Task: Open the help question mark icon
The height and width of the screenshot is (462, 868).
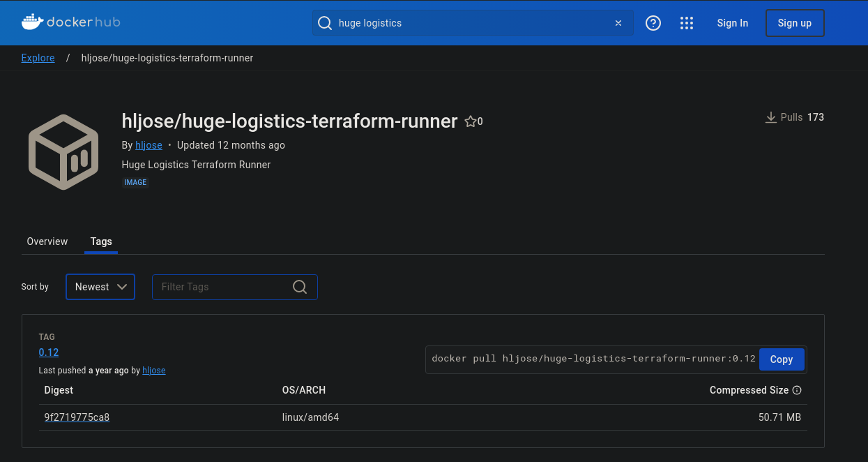Action: click(x=653, y=23)
